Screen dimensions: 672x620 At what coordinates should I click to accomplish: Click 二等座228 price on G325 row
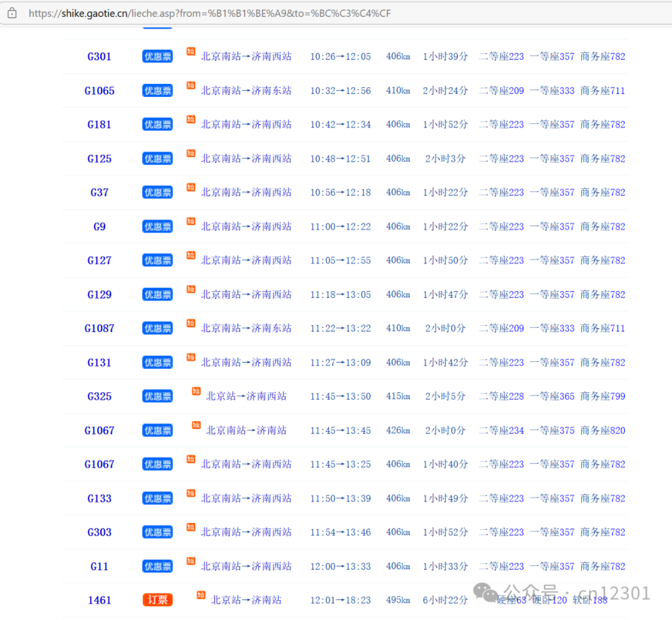(x=502, y=397)
